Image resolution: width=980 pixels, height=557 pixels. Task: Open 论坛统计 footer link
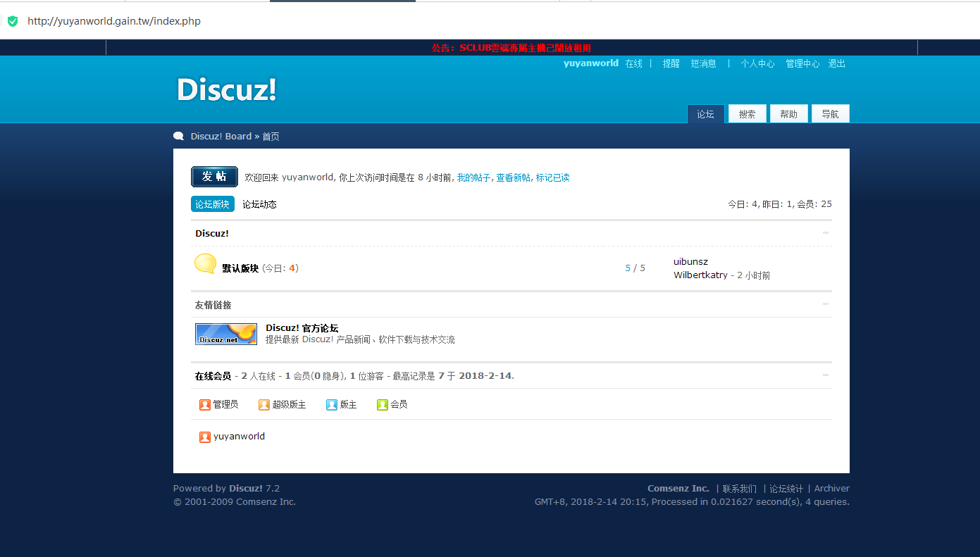point(786,489)
